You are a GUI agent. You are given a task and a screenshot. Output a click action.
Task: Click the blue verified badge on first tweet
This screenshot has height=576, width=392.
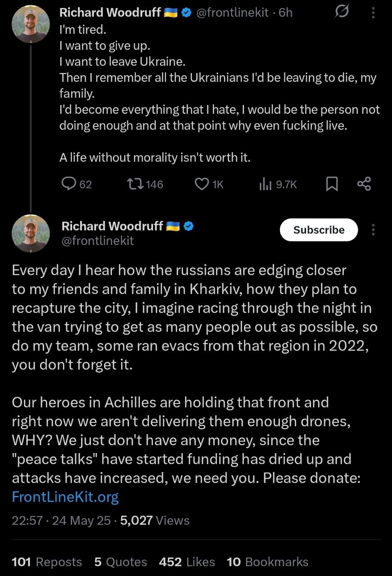186,13
